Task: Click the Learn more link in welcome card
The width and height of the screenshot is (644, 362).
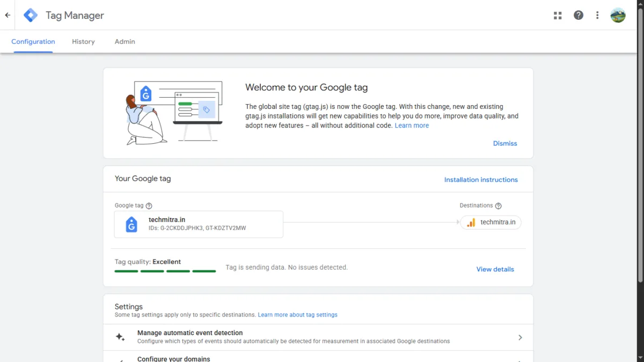Action: [x=412, y=125]
